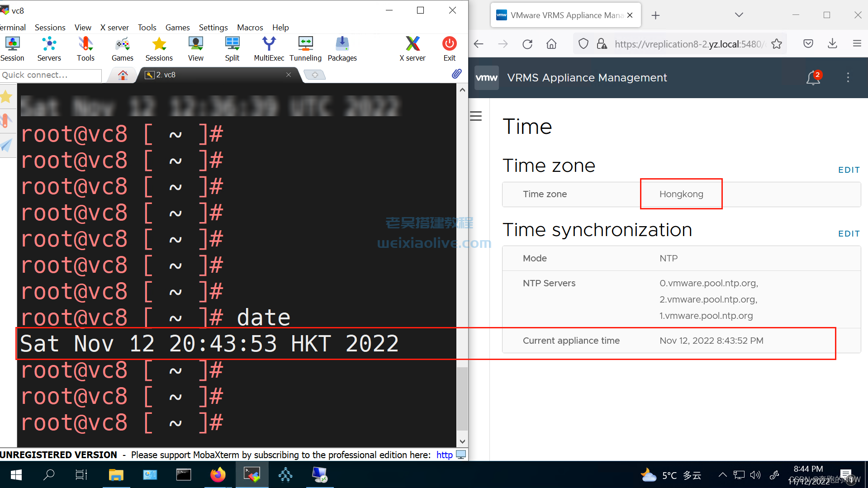This screenshot has height=488, width=868.
Task: Open the star favorites sidebar icon
Action: click(x=6, y=96)
